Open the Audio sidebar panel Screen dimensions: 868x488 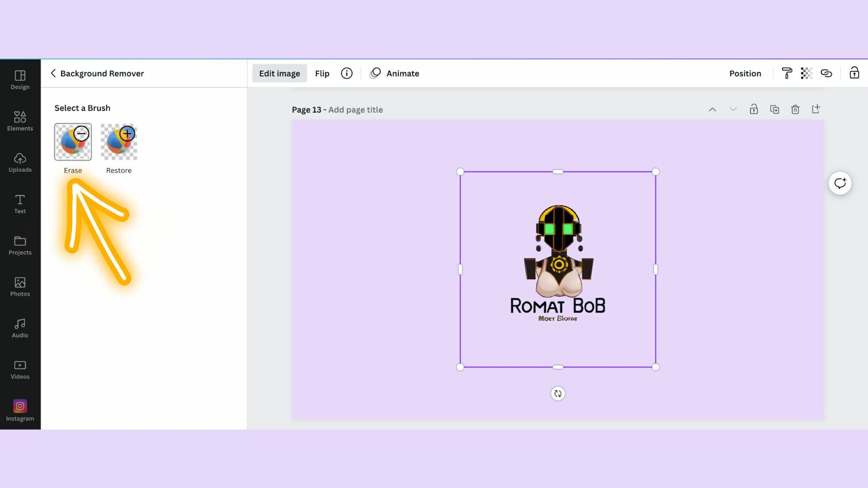20,328
